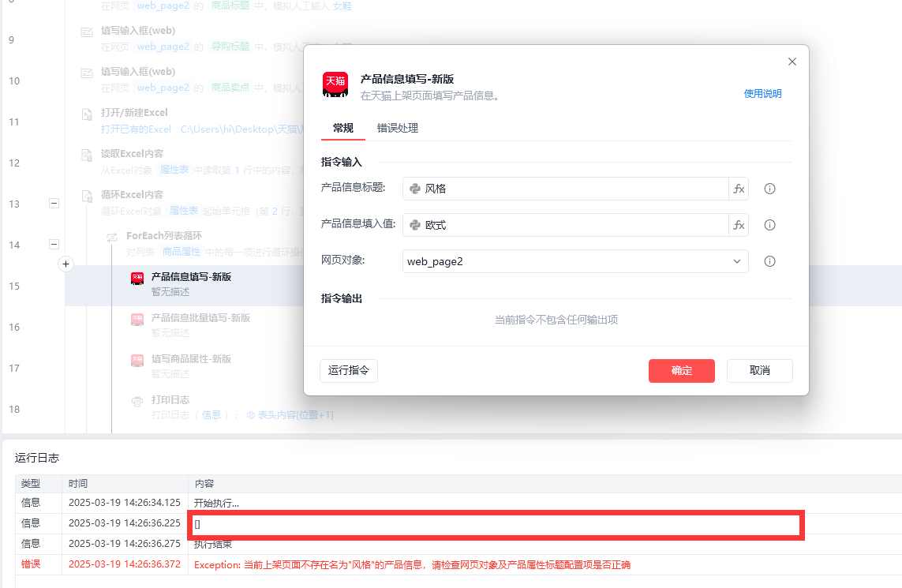This screenshot has width=902, height=588.
Task: Select the red Exception error log row
Action: click(x=458, y=564)
